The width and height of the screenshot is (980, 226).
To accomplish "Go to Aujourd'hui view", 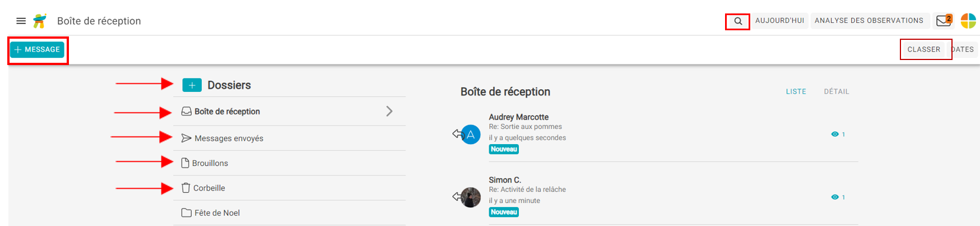I will [x=779, y=21].
